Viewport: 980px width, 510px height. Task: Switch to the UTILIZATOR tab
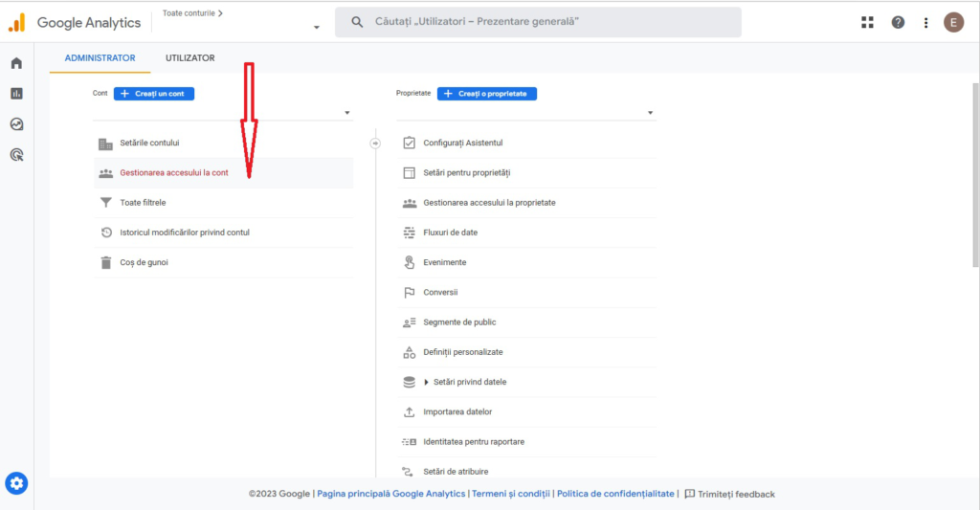pyautogui.click(x=190, y=58)
